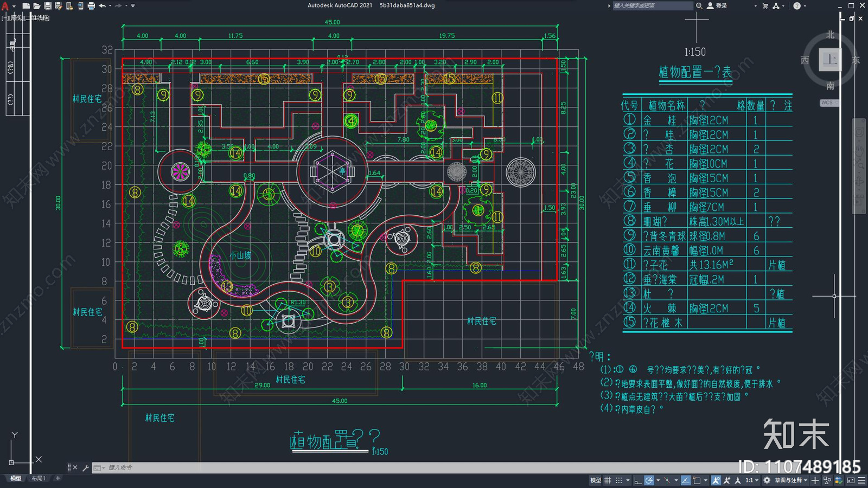Open a drawing with the Open folder icon
Viewport: 868px width, 488px height.
point(37,6)
